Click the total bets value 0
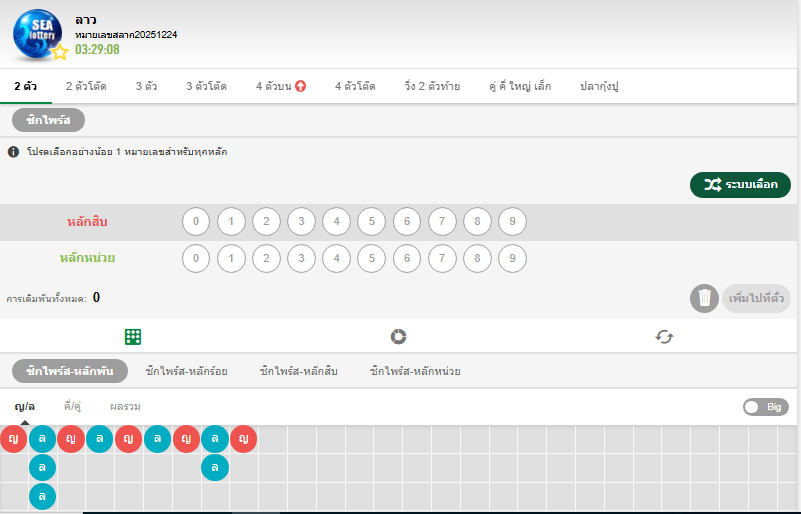This screenshot has width=801, height=514. click(x=97, y=297)
